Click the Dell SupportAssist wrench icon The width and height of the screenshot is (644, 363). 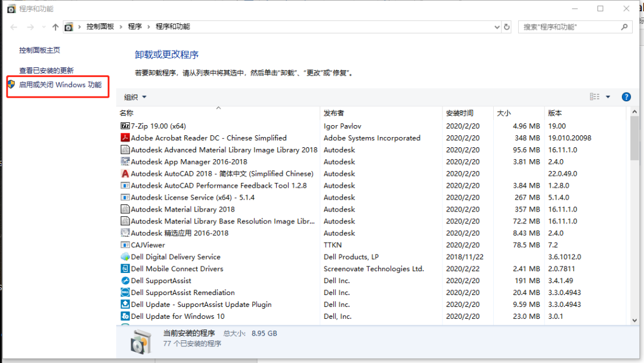pos(125,281)
